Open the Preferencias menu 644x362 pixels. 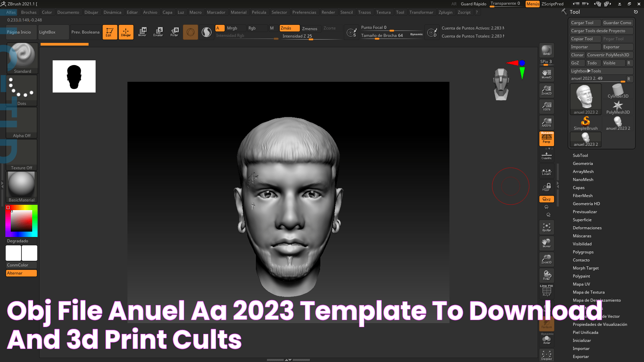pos(304,12)
